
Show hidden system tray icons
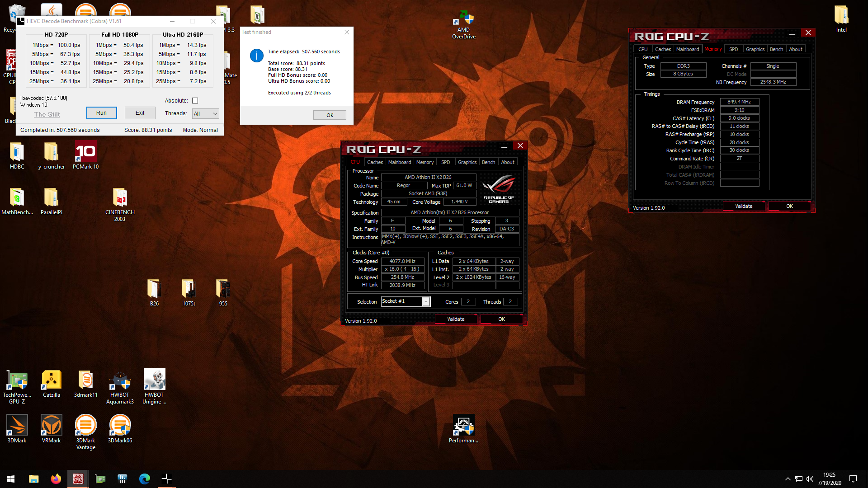tap(788, 479)
